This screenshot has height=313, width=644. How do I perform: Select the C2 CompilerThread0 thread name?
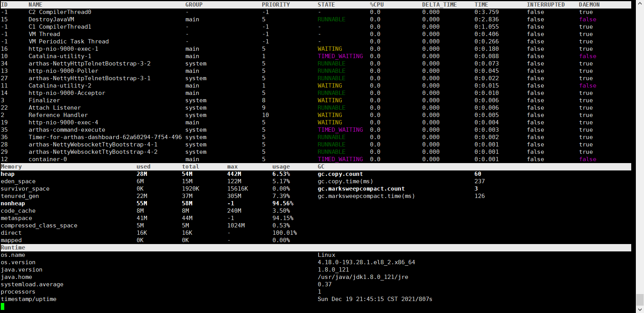[x=60, y=12]
